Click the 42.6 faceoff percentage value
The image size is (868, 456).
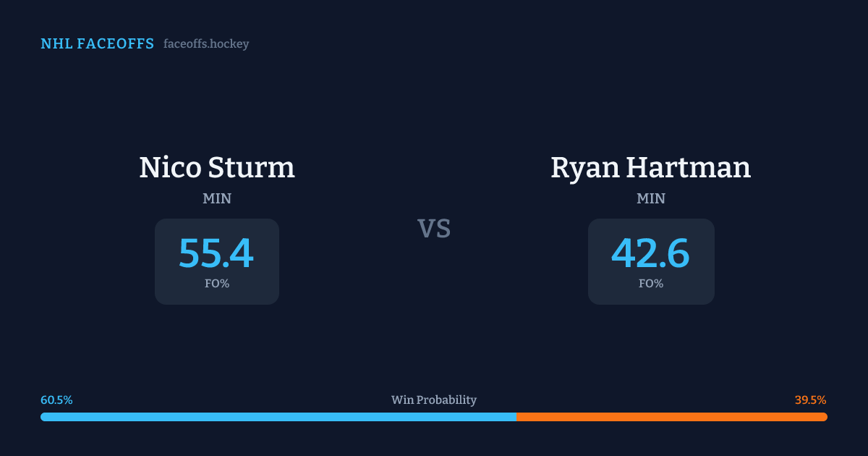[650, 253]
